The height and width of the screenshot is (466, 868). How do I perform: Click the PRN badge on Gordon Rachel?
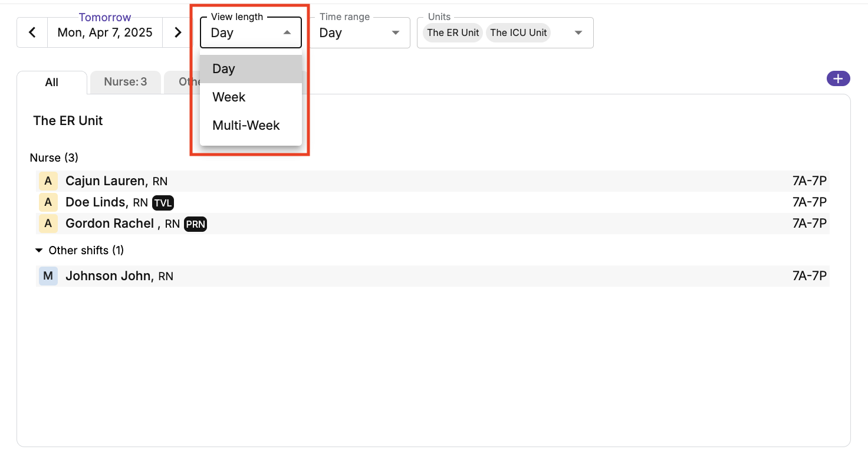click(195, 224)
